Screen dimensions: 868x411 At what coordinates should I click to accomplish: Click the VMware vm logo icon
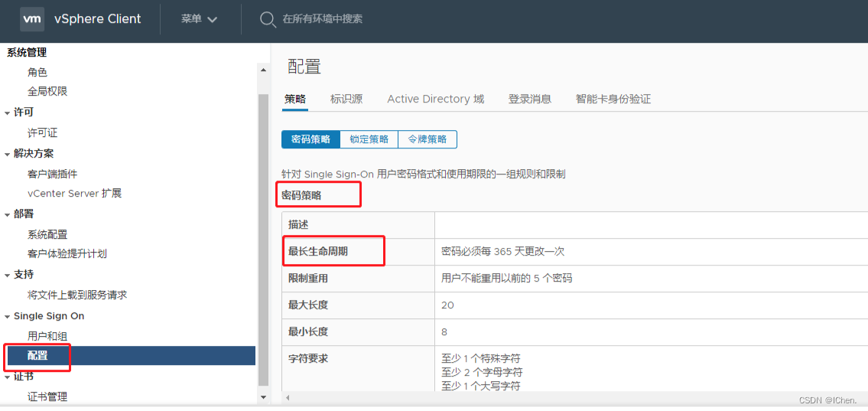tap(32, 19)
